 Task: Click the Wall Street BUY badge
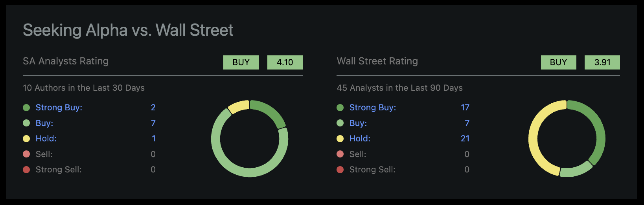tap(558, 62)
